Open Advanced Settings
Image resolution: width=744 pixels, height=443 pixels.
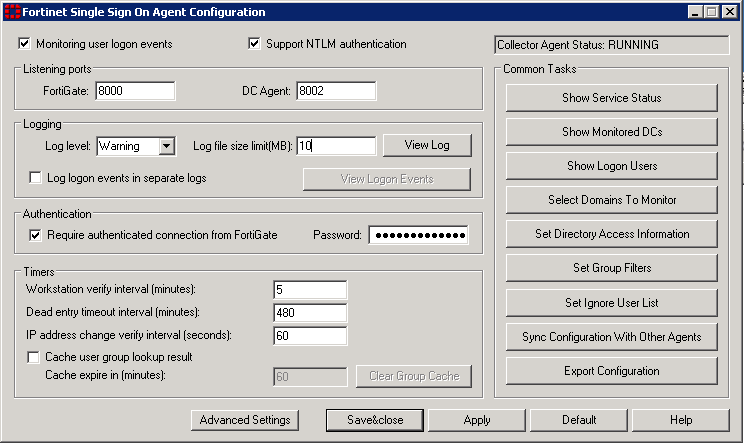tap(245, 420)
